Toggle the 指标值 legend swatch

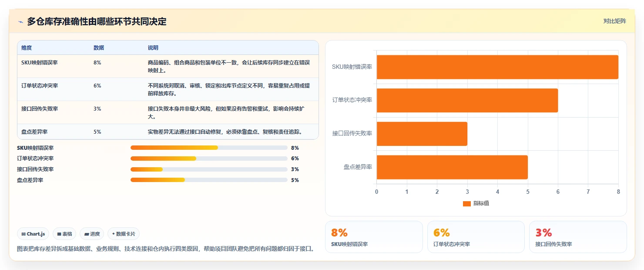(467, 204)
